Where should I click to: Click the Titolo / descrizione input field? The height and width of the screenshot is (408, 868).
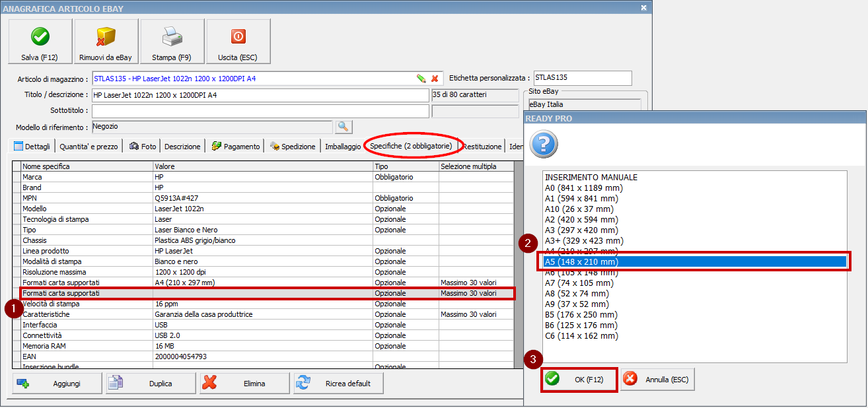(x=260, y=96)
